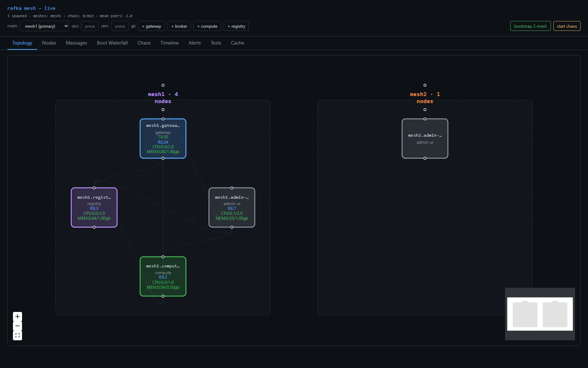The image size is (588, 368).
Task: Open the Timeline tab
Action: pyautogui.click(x=169, y=43)
